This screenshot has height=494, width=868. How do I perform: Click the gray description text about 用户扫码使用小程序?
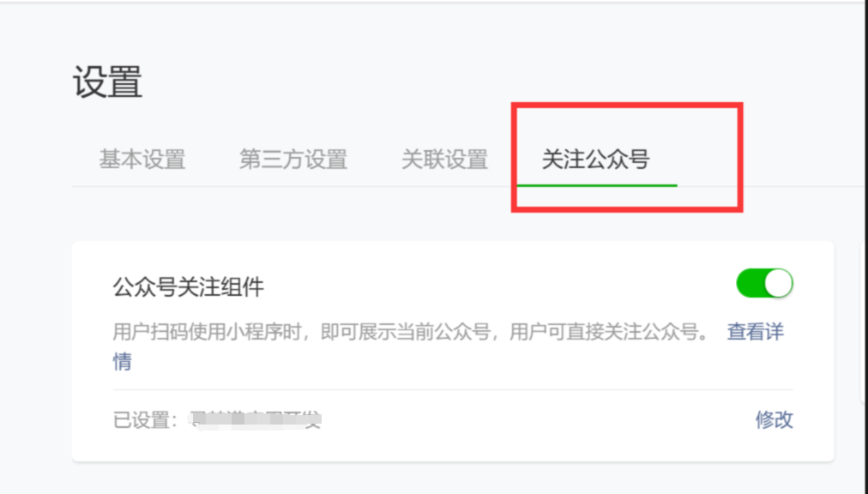coord(411,332)
